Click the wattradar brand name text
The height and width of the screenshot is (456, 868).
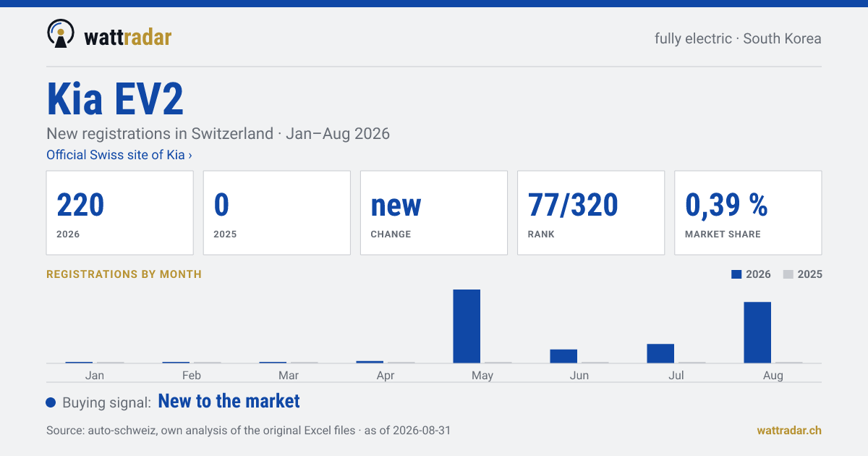pos(128,37)
